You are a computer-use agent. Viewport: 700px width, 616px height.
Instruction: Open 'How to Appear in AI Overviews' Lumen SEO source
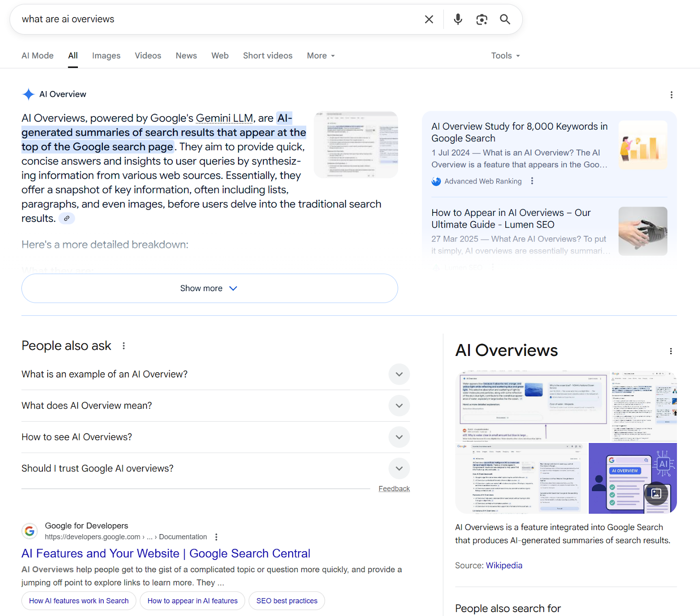pyautogui.click(x=511, y=218)
